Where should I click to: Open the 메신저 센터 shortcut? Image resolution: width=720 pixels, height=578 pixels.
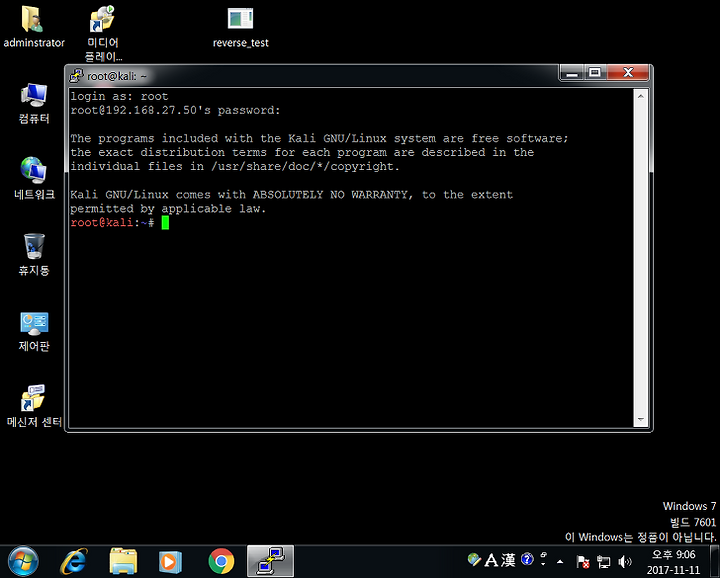34,406
